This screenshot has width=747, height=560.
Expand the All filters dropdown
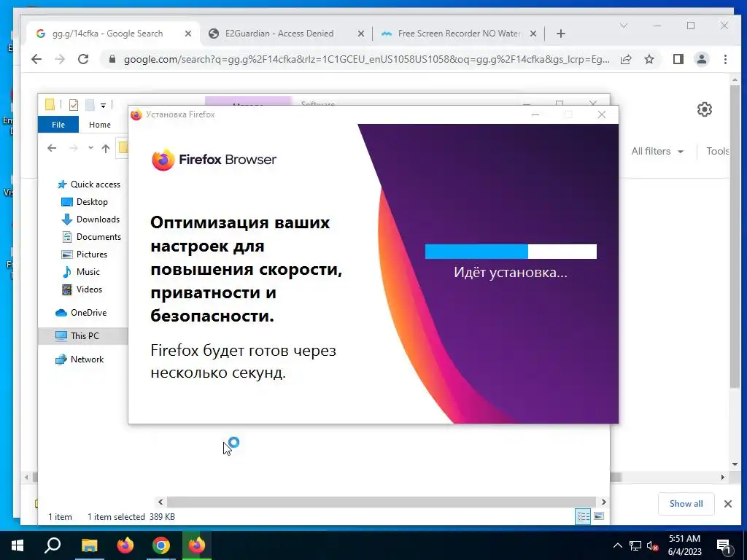657,152
